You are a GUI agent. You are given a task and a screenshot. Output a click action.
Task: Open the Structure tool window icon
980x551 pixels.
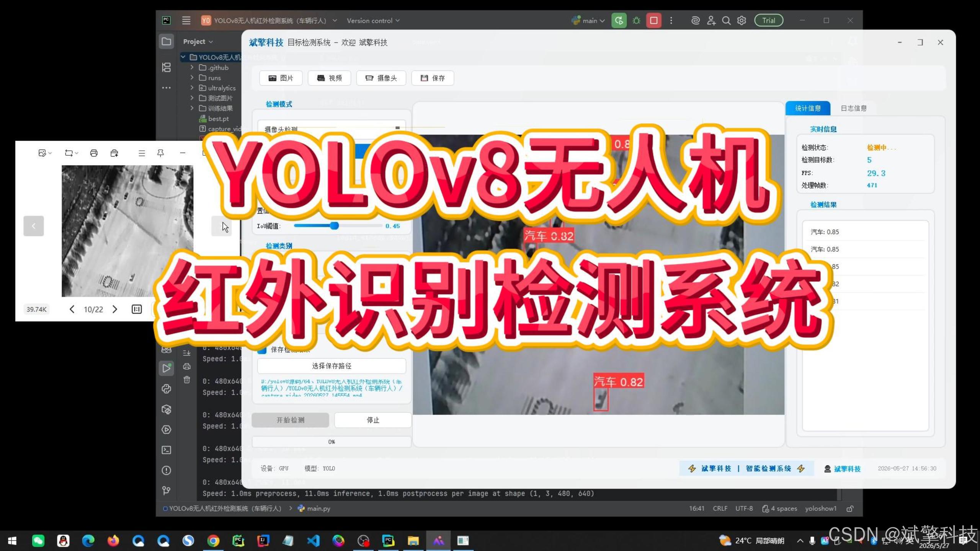click(x=167, y=67)
